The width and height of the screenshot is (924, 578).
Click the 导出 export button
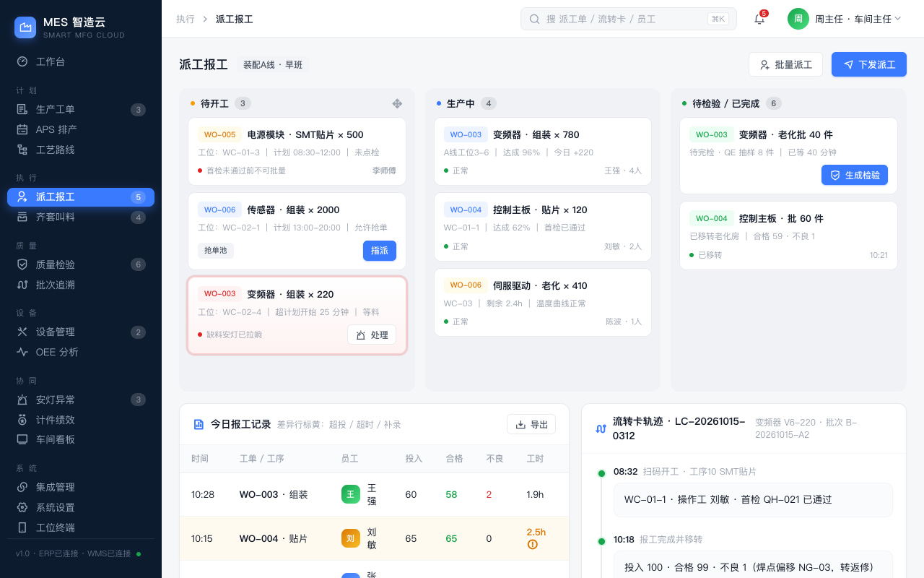coord(531,424)
